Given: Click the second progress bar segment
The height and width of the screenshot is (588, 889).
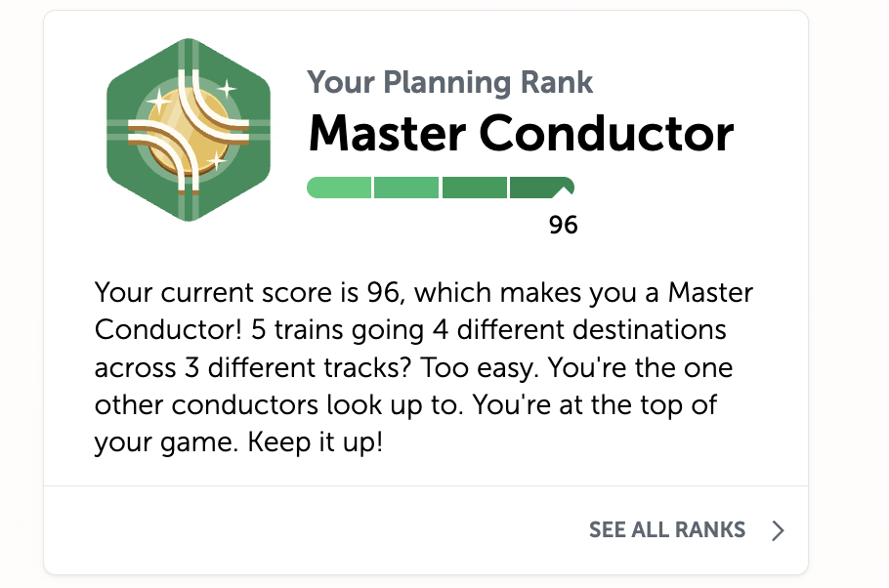Looking at the screenshot, I should click(406, 188).
